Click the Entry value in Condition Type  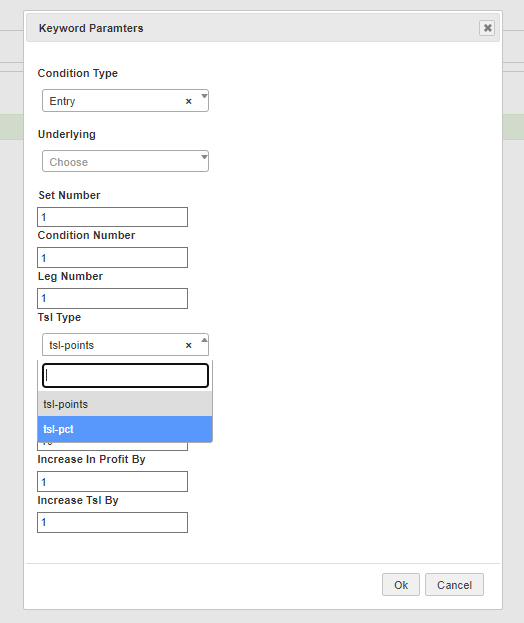(62, 101)
